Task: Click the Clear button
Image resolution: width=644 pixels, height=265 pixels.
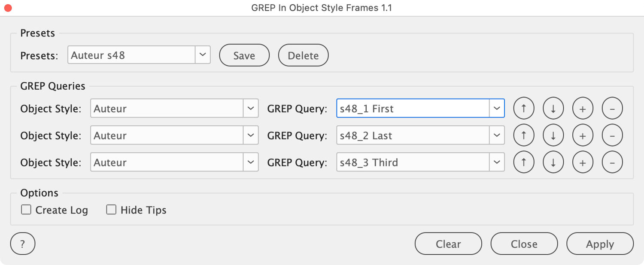Action: 448,244
